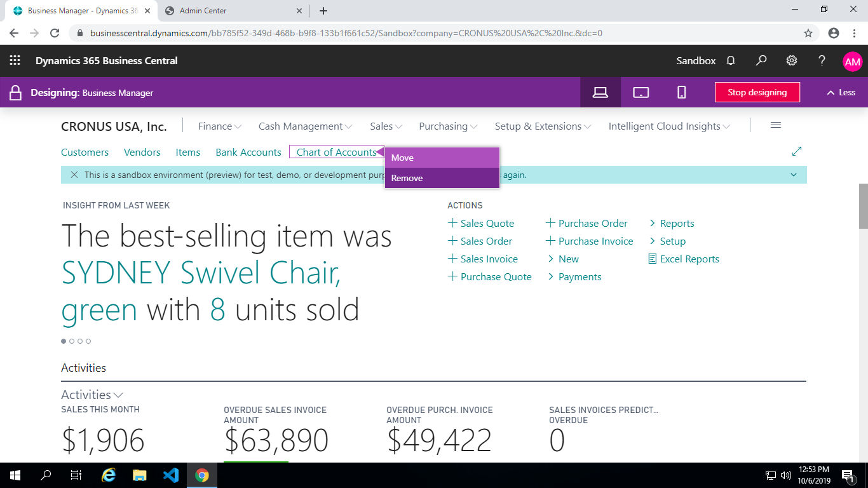Collapse the Activities group chevron
Image resolution: width=868 pixels, height=488 pixels.
[118, 395]
